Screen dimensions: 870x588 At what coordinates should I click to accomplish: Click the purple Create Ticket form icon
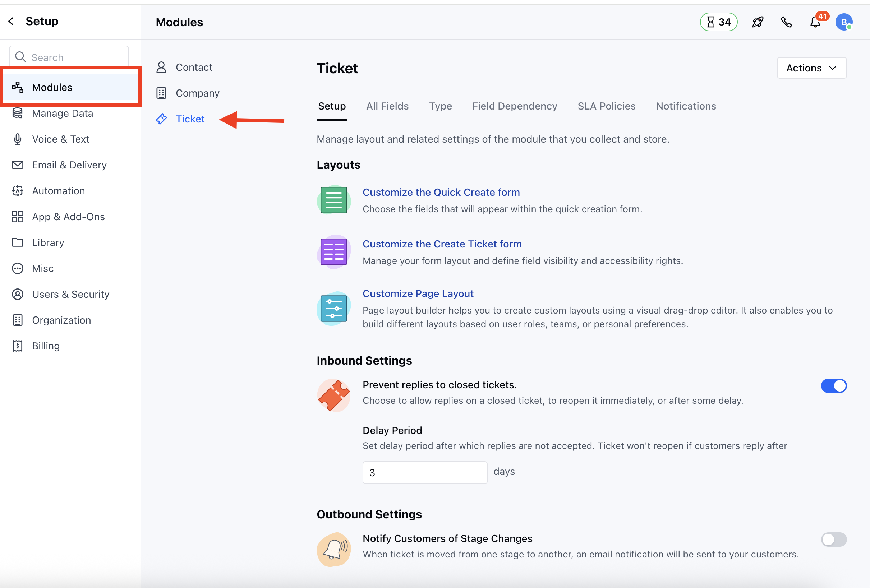[x=333, y=252]
